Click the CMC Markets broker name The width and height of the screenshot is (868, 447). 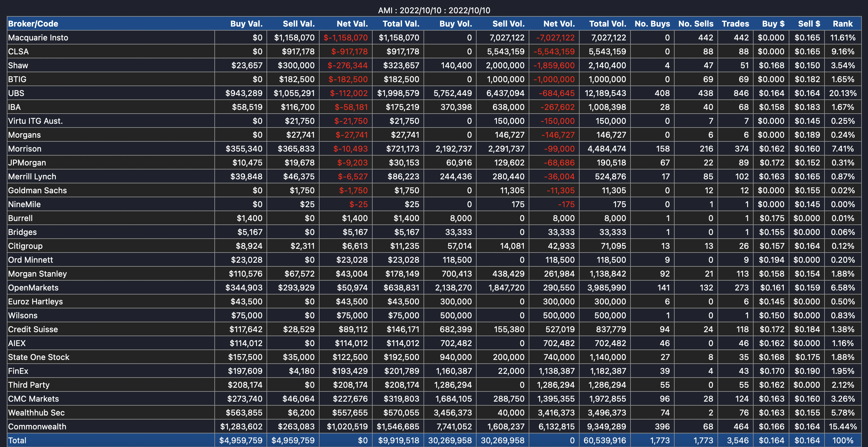point(33,399)
